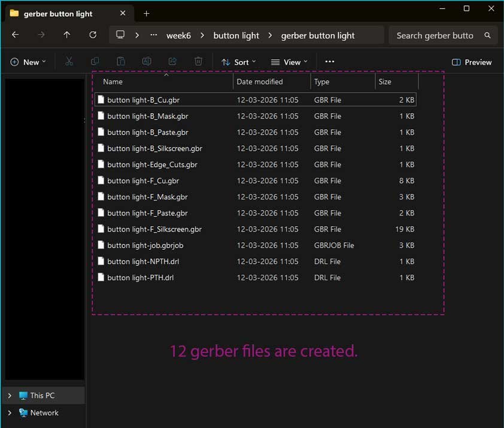Click inside the search box
The image size is (504, 428).
pos(437,35)
